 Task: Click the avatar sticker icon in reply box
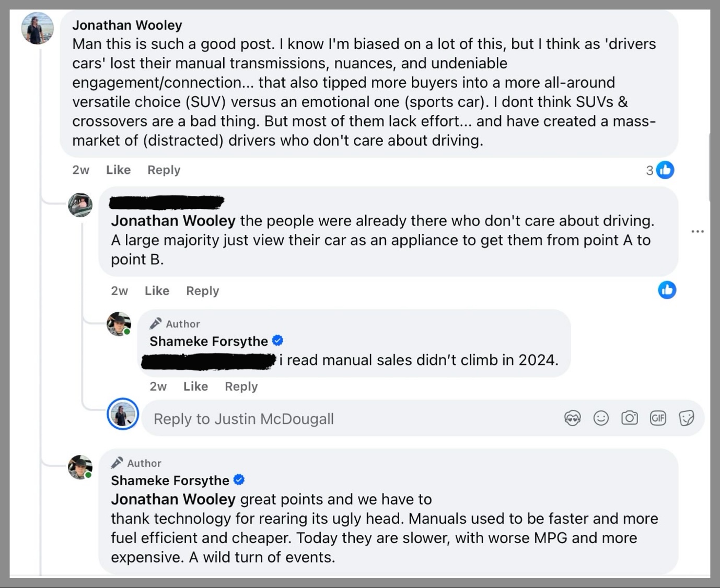point(573,418)
